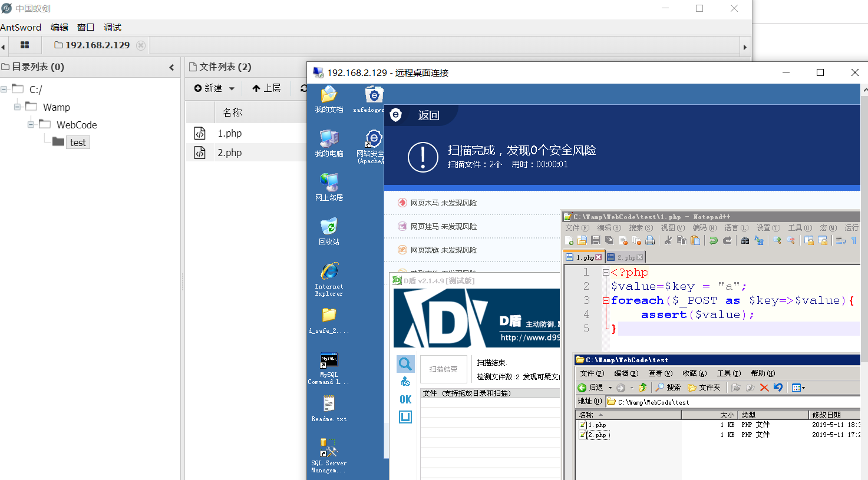Click the 上层 button in file list
Viewport: 868px width, 480px height.
click(x=266, y=88)
